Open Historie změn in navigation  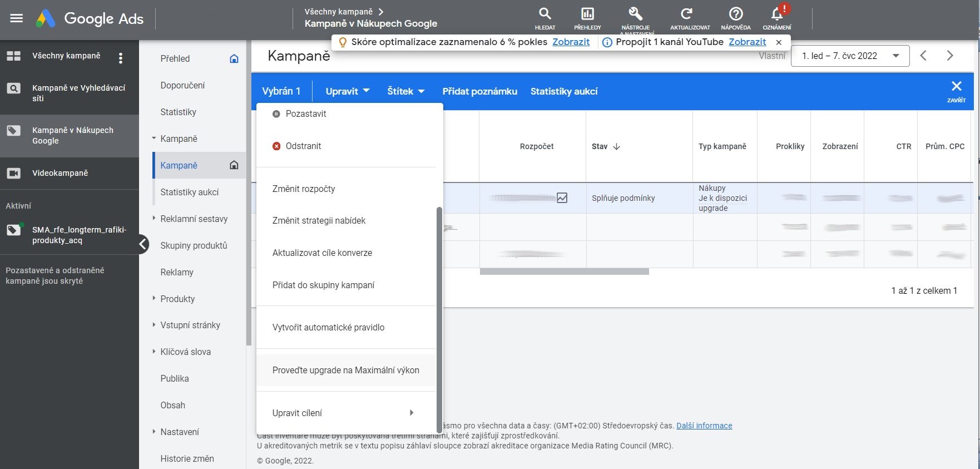tap(187, 458)
